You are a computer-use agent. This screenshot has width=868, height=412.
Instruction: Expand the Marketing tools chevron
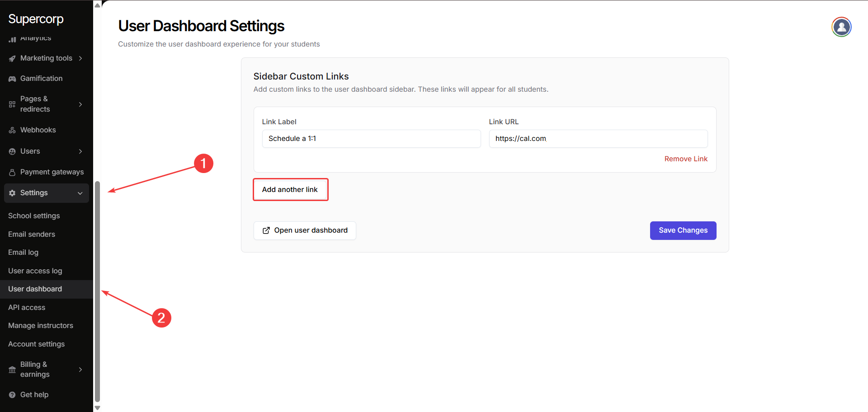[80, 58]
